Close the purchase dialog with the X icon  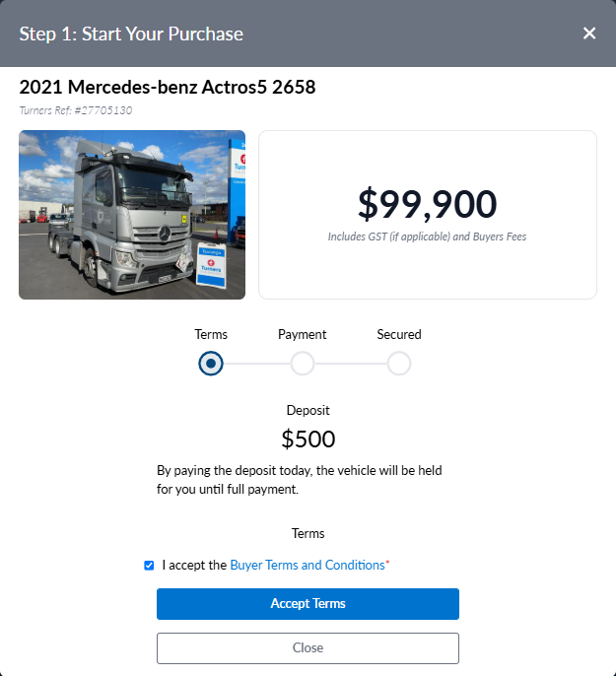(x=588, y=34)
